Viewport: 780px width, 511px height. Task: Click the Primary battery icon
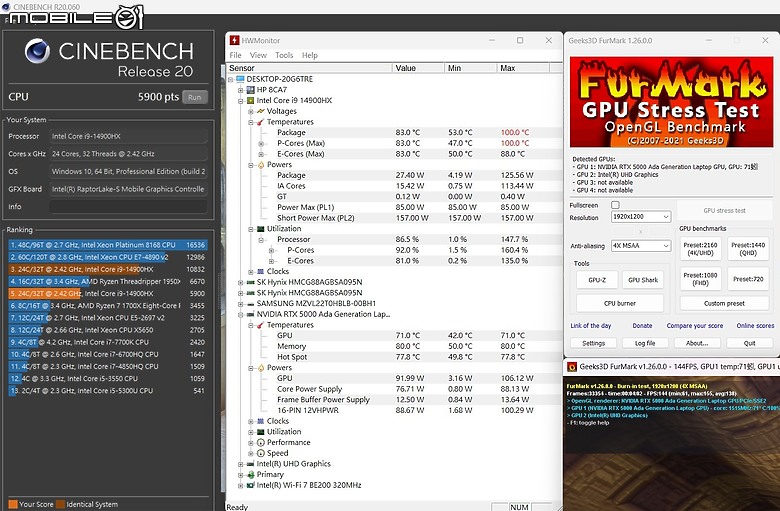point(251,475)
